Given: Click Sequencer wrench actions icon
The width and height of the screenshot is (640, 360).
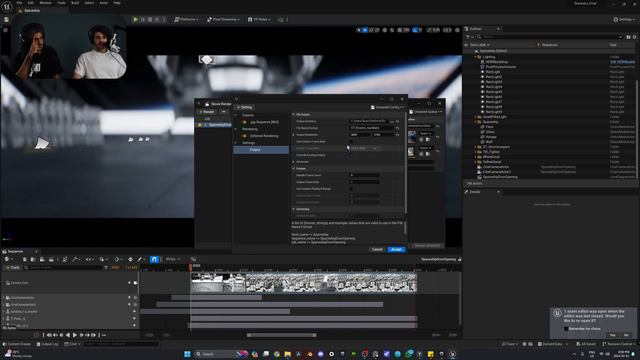Looking at the screenshot, I should (75, 259).
